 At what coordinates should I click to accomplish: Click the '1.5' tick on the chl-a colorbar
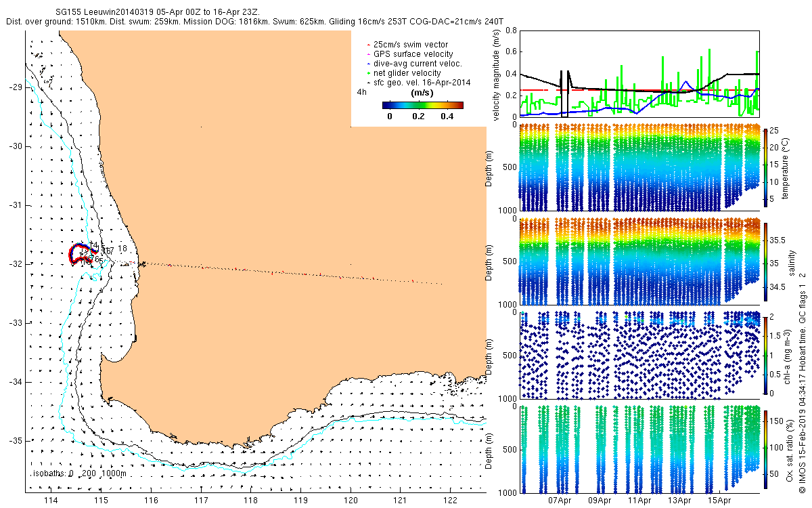click(x=776, y=335)
